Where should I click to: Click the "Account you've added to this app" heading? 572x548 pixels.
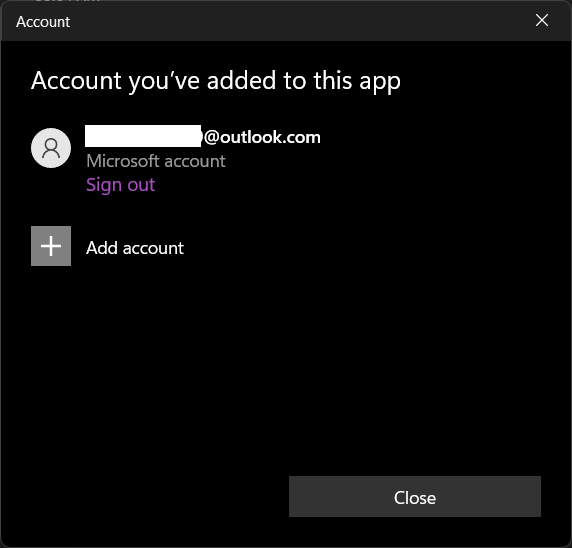216,81
